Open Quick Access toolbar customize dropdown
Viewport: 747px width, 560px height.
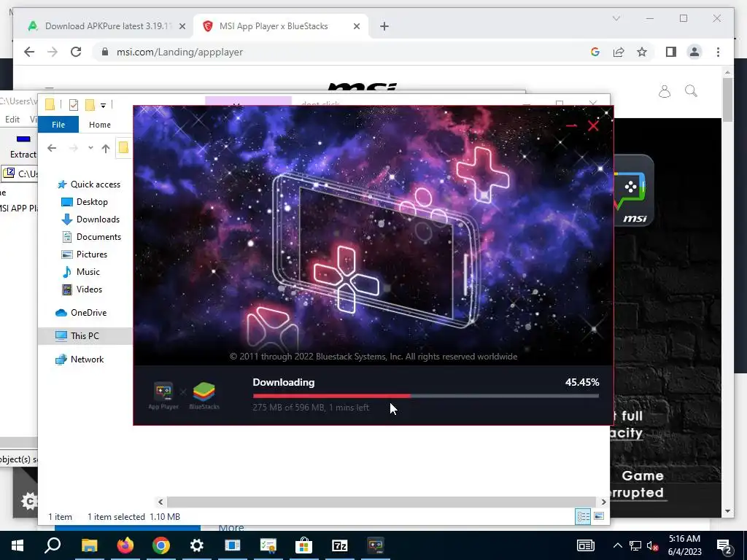click(x=103, y=105)
